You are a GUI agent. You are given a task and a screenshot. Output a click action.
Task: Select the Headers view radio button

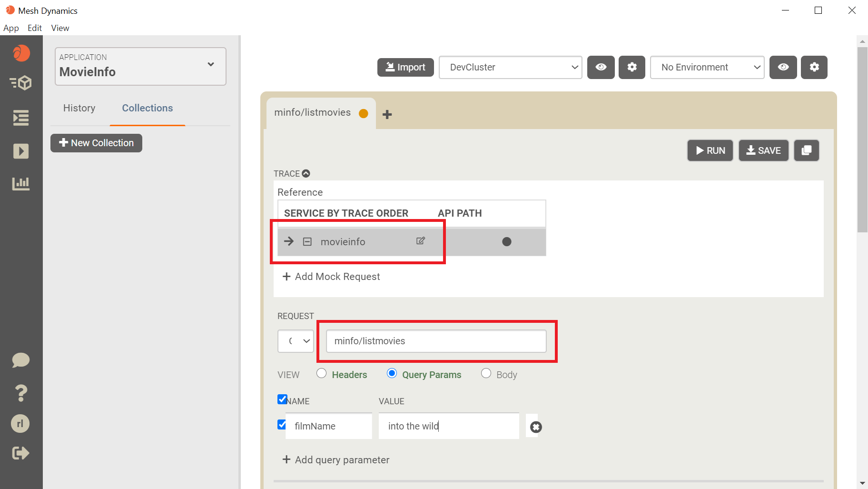pyautogui.click(x=322, y=373)
